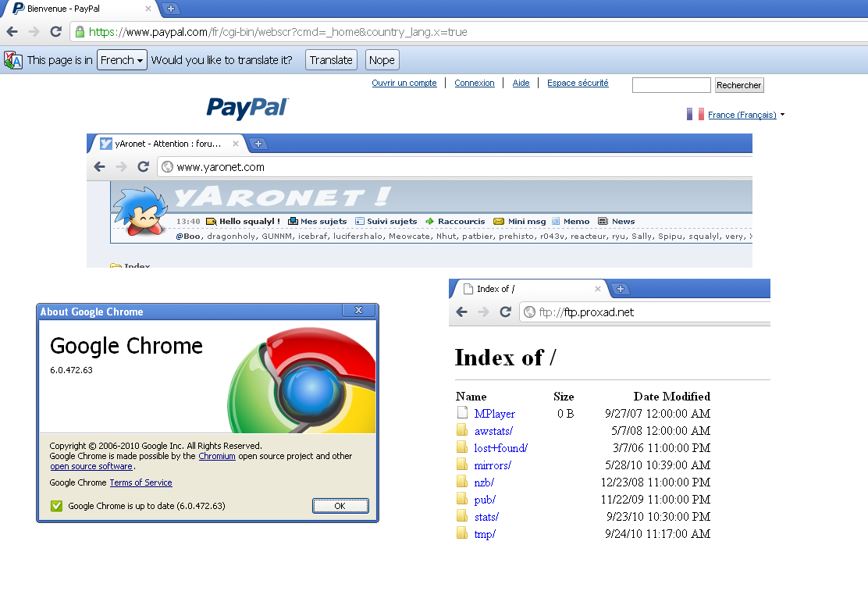
Task: Open the Chromium link in About dialog
Action: tap(216, 456)
